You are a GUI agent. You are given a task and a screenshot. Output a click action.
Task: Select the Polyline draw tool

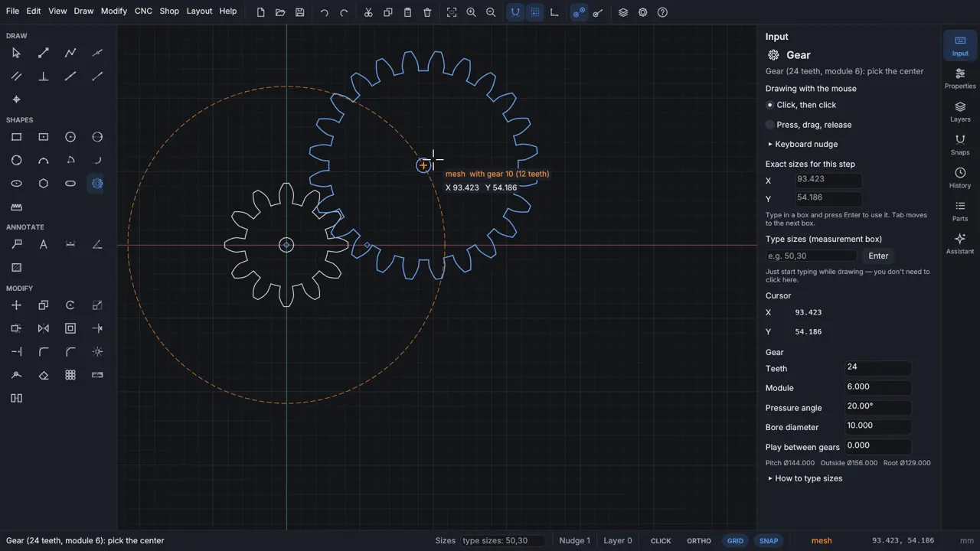pyautogui.click(x=70, y=53)
